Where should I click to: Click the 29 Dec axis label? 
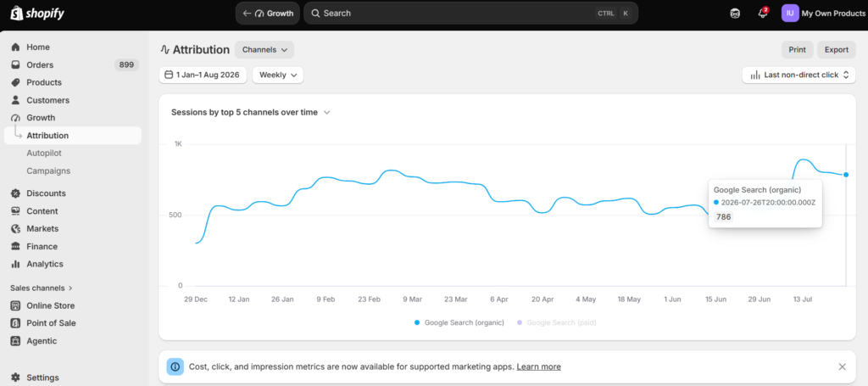[196, 299]
